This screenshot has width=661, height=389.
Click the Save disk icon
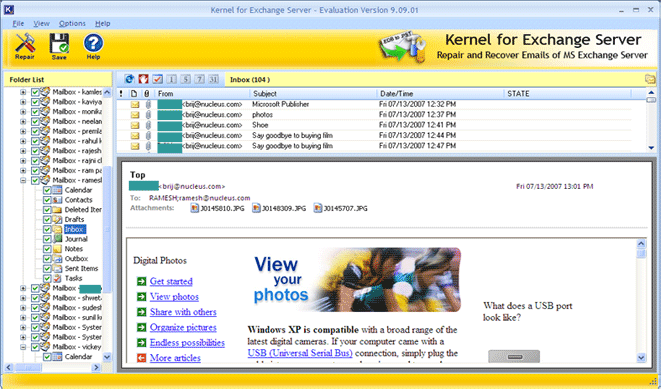(59, 46)
